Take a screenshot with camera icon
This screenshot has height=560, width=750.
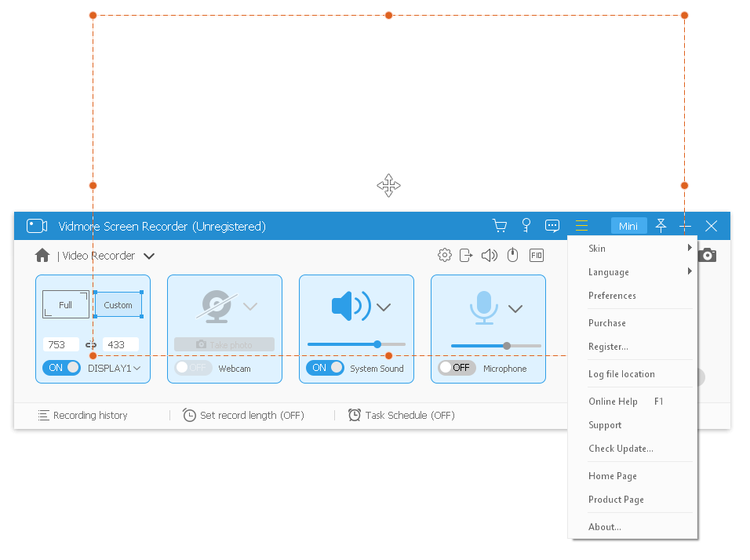(708, 256)
